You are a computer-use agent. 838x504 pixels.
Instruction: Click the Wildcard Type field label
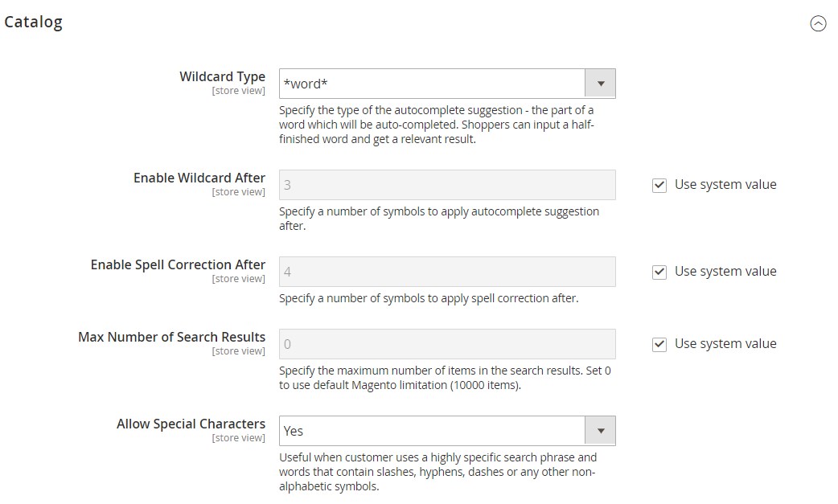pyautogui.click(x=222, y=77)
